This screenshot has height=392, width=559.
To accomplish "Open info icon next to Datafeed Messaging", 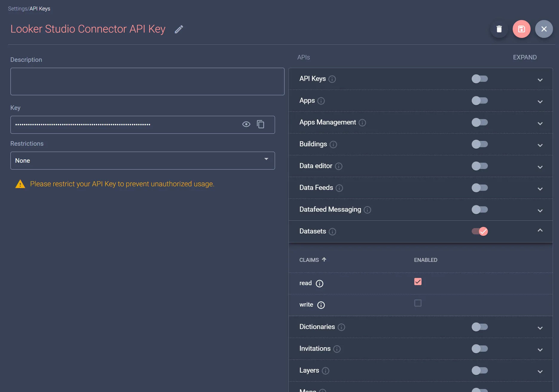I will 367,210.
